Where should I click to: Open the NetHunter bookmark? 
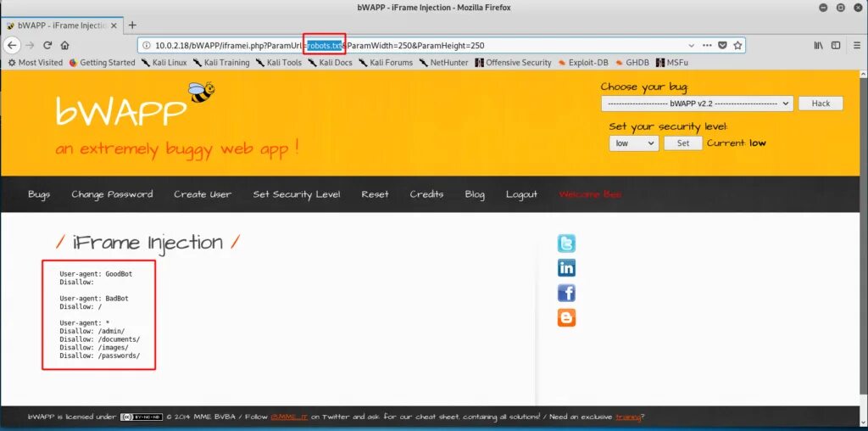(443, 63)
